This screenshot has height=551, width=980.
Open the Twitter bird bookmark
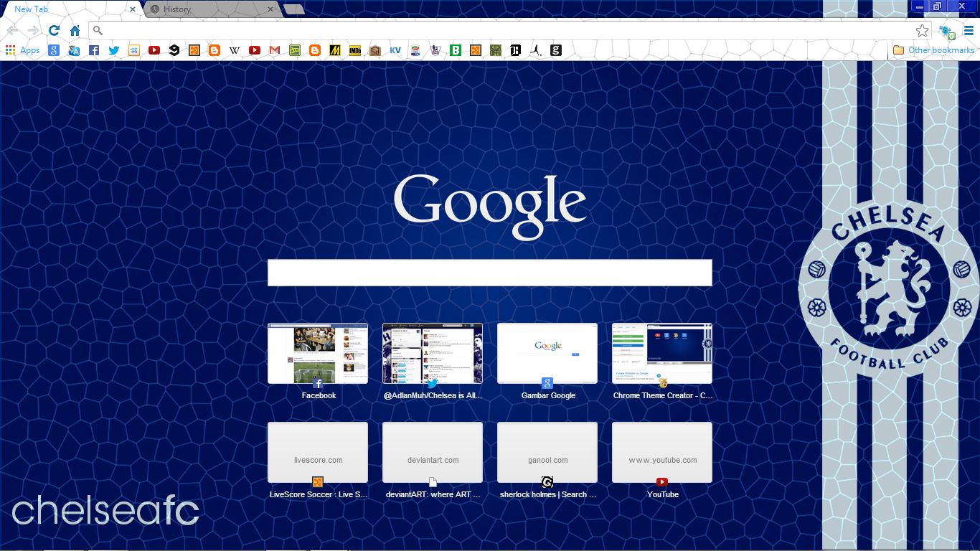point(114,50)
